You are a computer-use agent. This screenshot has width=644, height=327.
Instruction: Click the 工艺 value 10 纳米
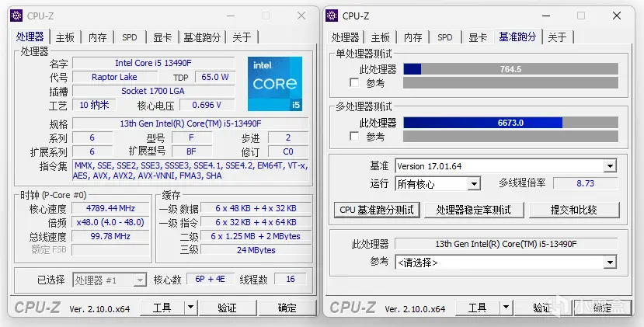[x=94, y=105]
